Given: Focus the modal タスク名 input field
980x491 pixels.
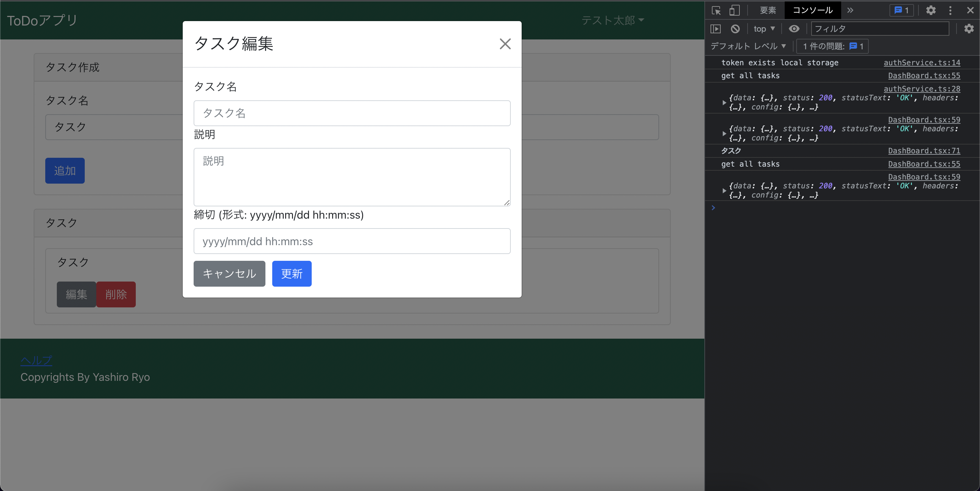Looking at the screenshot, I should point(352,113).
